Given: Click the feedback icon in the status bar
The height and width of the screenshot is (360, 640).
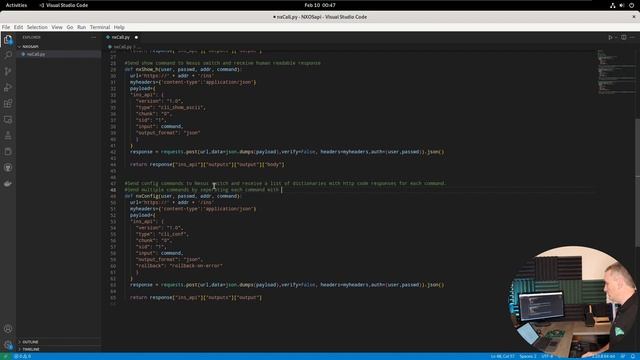Looking at the screenshot, I should 623,356.
